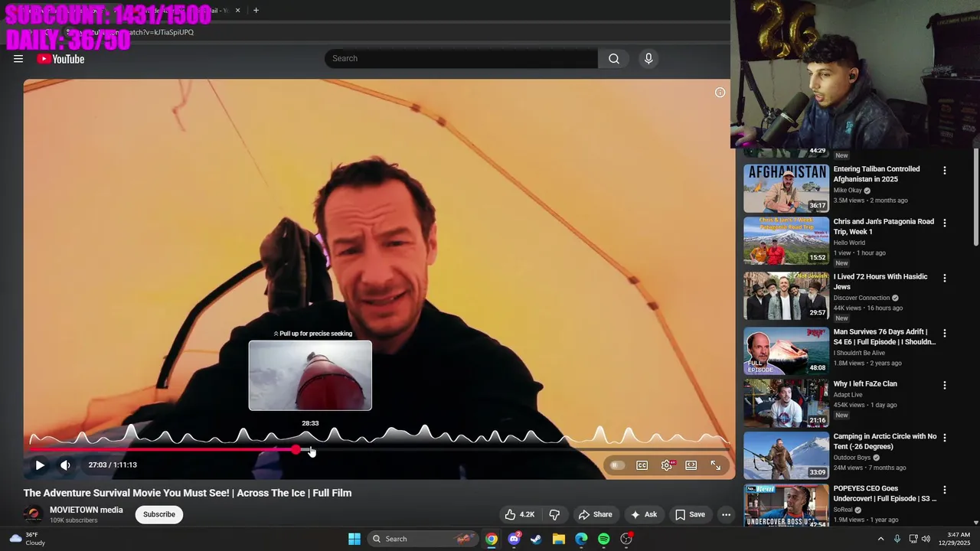Click the search magnifier button
Viewport: 980px width, 551px height.
tap(614, 58)
